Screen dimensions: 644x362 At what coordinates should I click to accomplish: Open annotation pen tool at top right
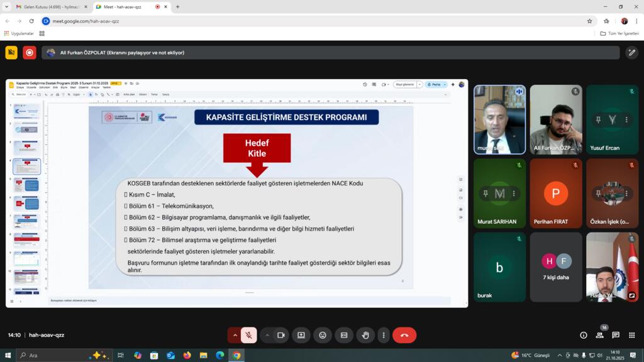pyautogui.click(x=632, y=53)
